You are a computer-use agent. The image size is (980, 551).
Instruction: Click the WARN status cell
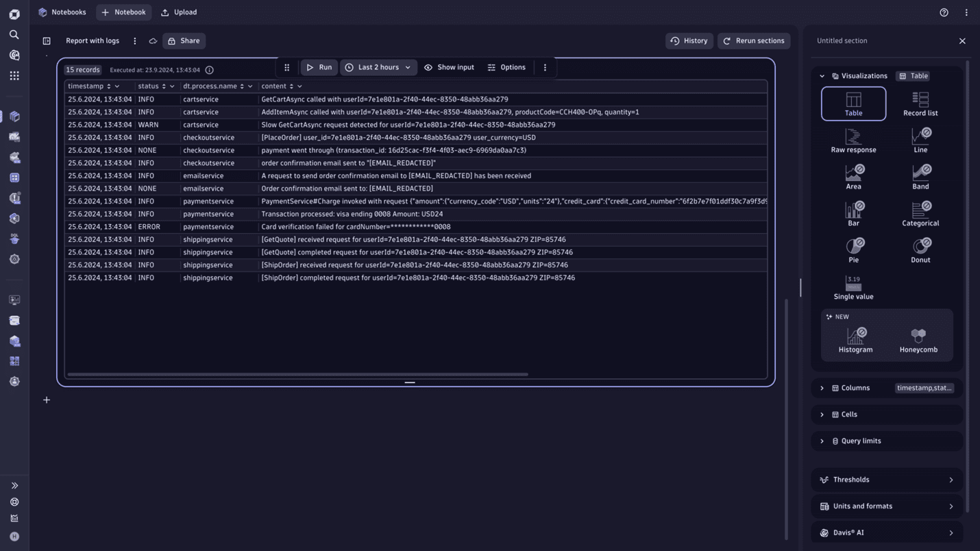pos(148,125)
